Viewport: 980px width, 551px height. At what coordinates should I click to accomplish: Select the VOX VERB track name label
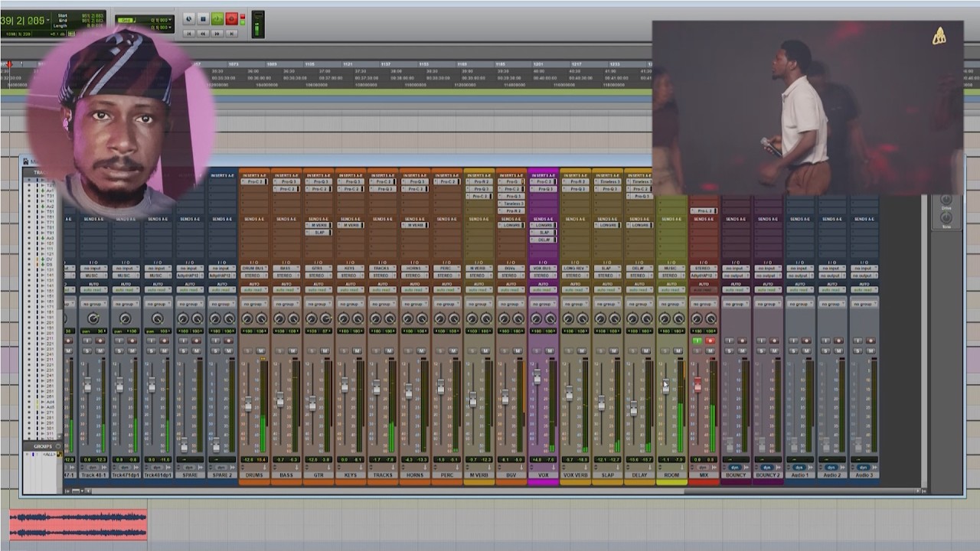pos(575,475)
